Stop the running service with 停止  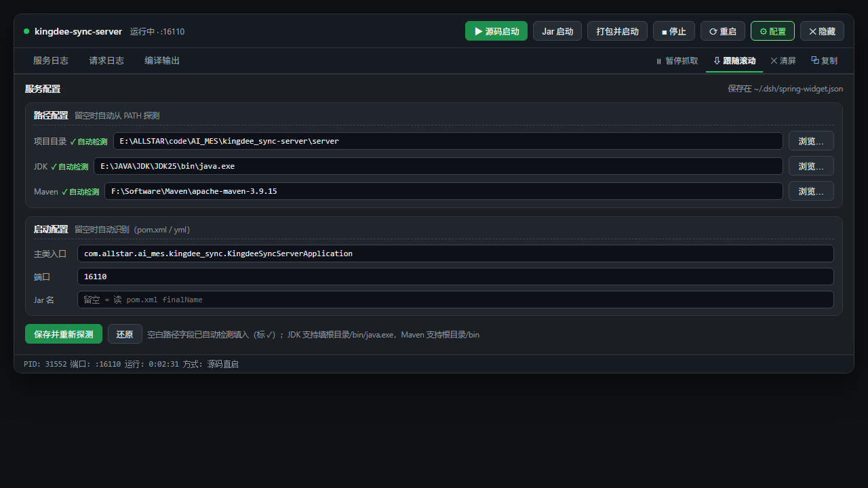(674, 31)
